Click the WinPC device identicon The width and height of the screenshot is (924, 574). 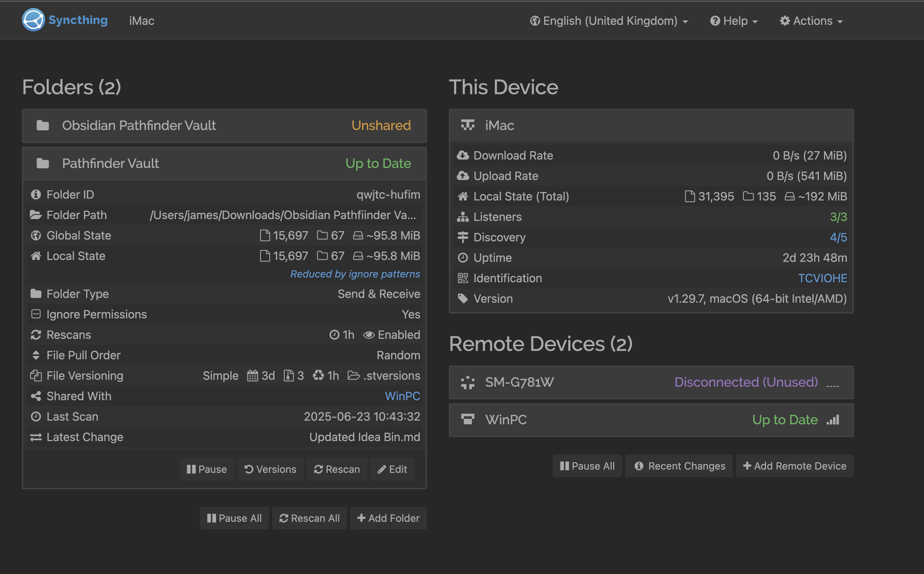(x=468, y=420)
